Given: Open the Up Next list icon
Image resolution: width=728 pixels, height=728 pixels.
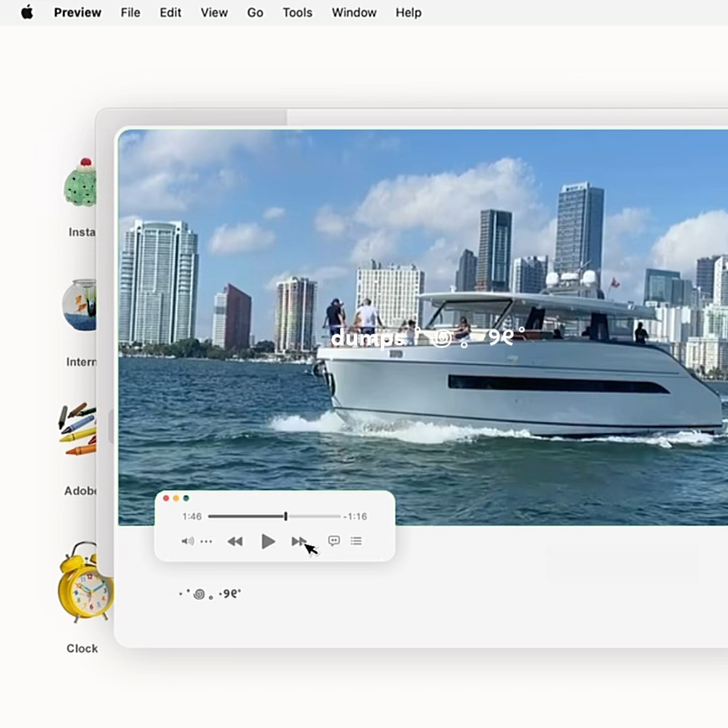Looking at the screenshot, I should (x=356, y=541).
